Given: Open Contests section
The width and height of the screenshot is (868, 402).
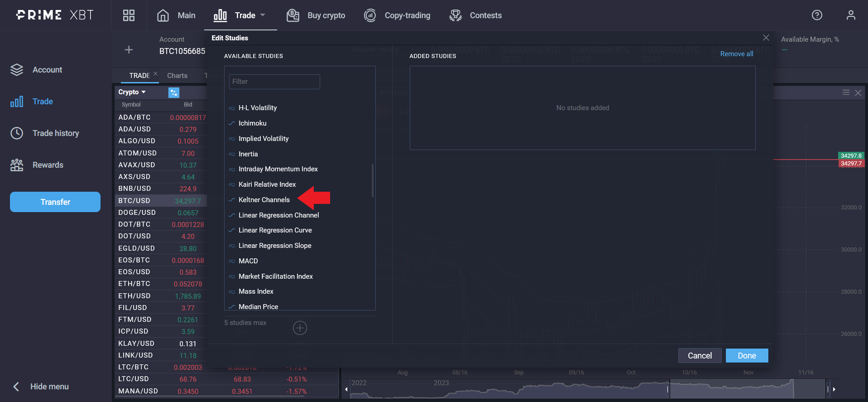Looking at the screenshot, I should [475, 15].
